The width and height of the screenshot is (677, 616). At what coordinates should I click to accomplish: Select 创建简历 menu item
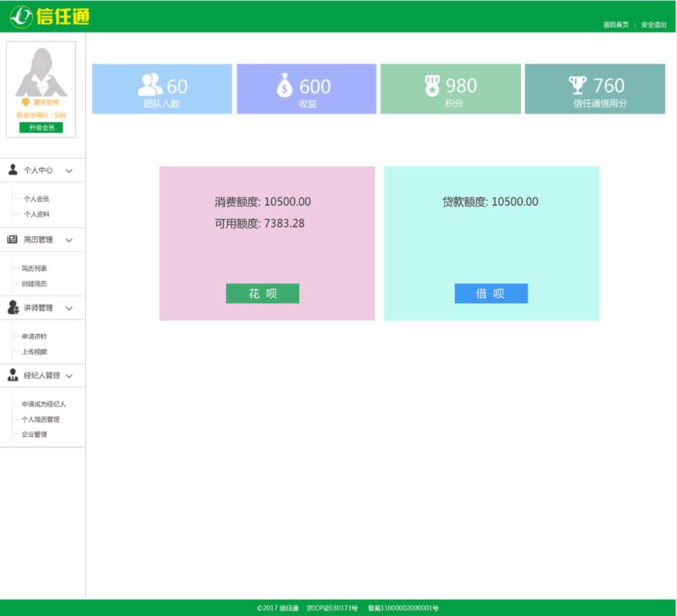(x=35, y=284)
